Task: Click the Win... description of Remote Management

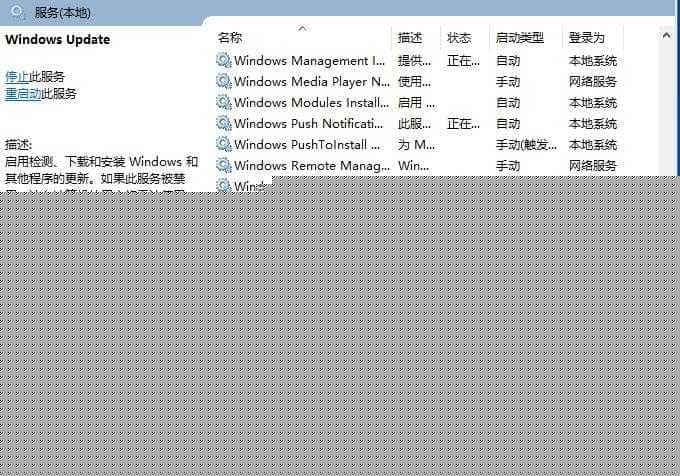Action: point(413,166)
